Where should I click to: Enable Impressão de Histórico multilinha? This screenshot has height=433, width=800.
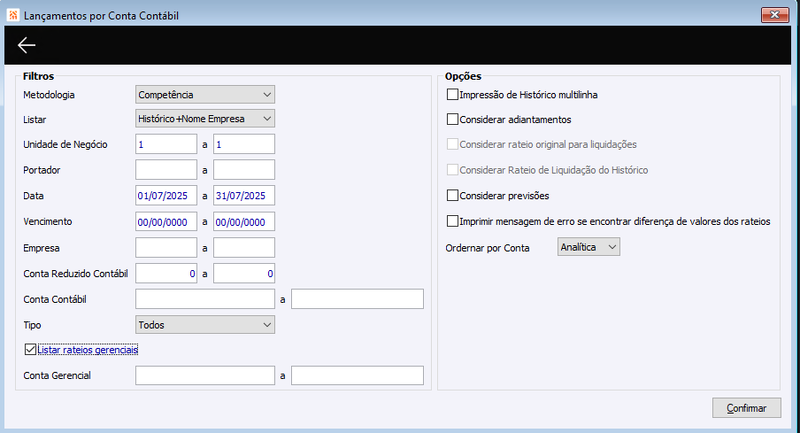click(x=452, y=94)
